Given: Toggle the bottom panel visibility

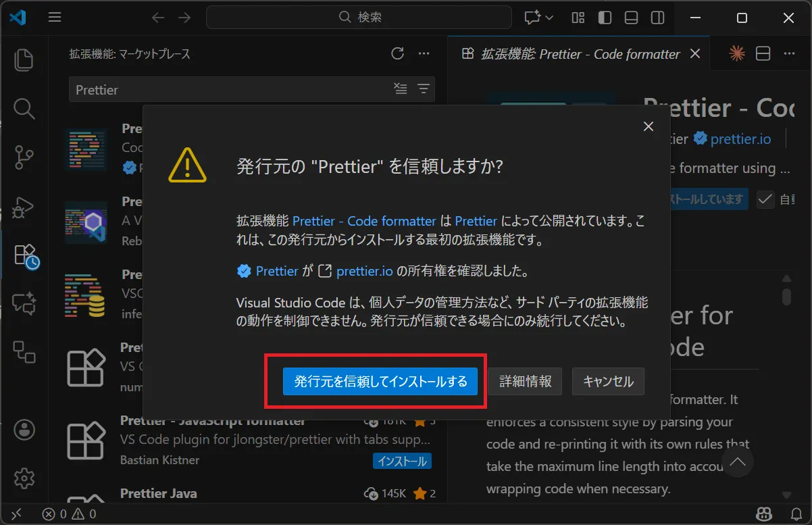Looking at the screenshot, I should 631,18.
